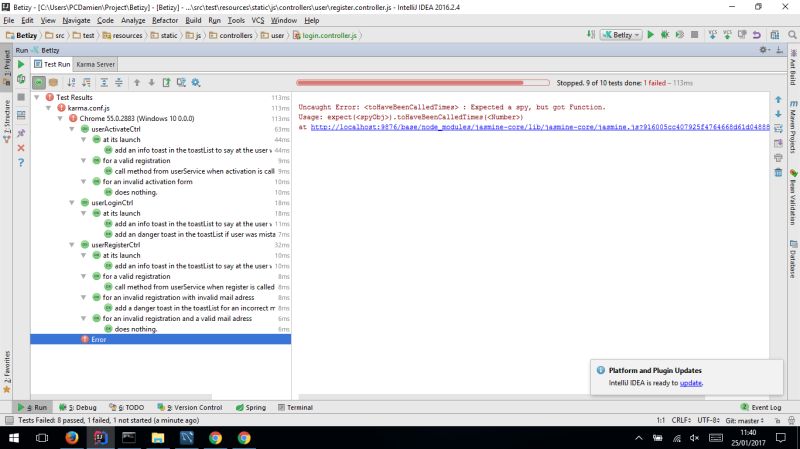Screen dimensions: 800x449
Task: Go to next failed test arrow
Action: click(152, 83)
